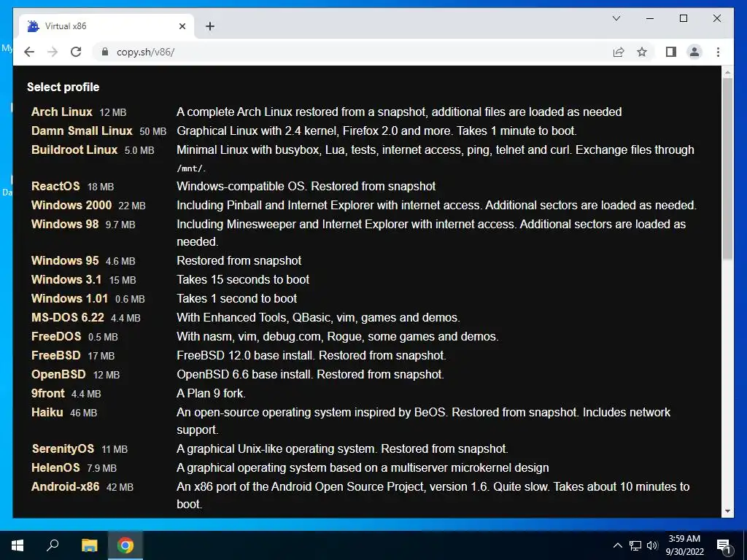Open the tab search chevron
This screenshot has width=747, height=560.
[616, 18]
